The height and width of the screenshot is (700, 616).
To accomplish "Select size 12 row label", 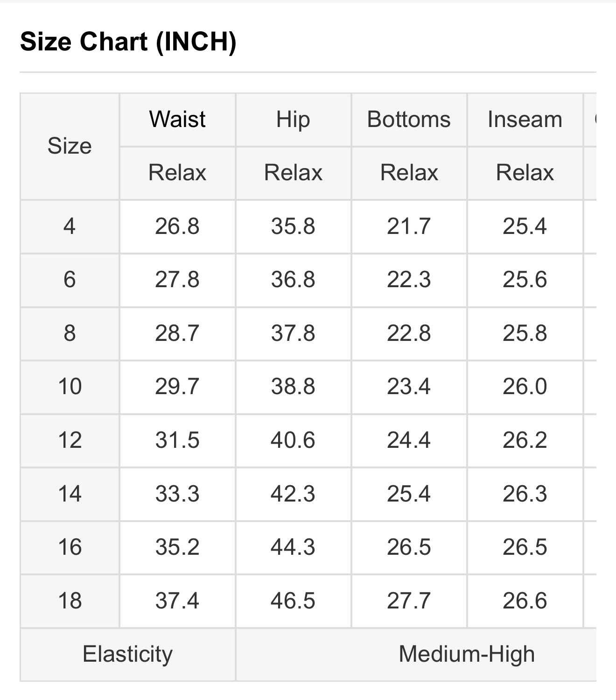I will (x=70, y=440).
